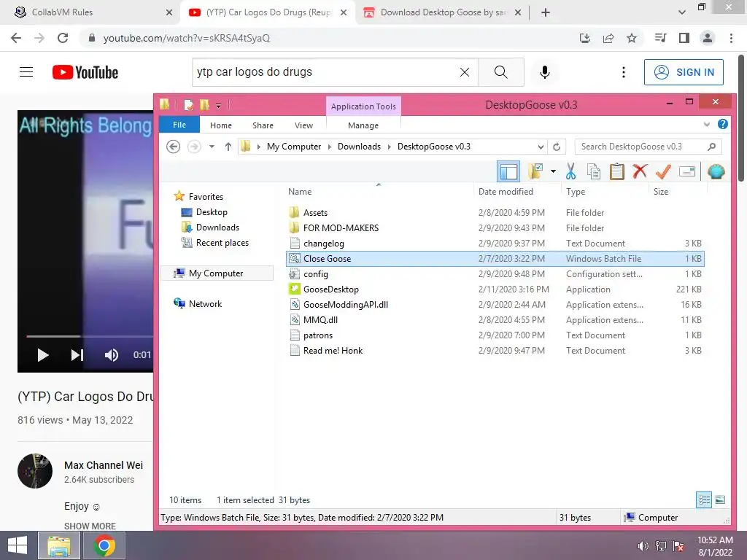Click the email envelope toolbar icon

(x=687, y=171)
